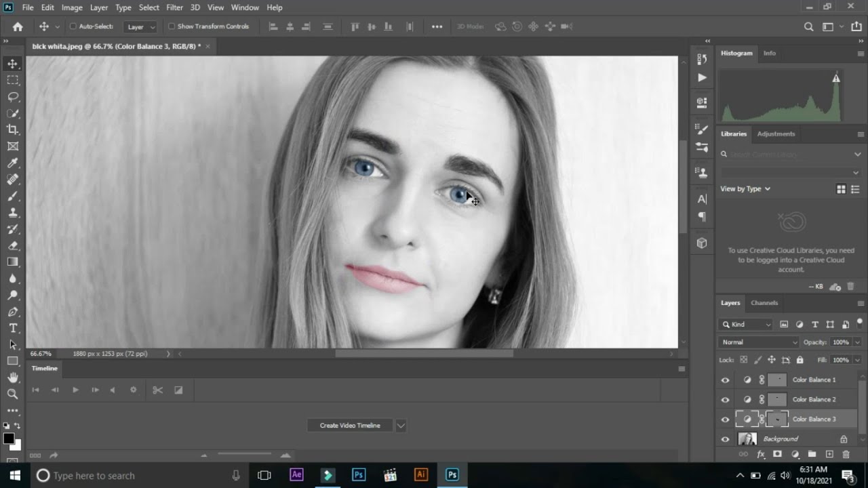Open the Kind filter dropdown
The height and width of the screenshot is (488, 868).
click(x=746, y=325)
